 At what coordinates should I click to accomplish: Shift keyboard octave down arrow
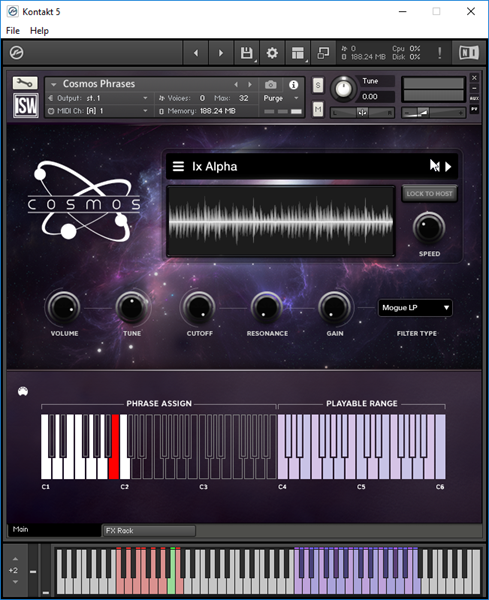click(15, 582)
